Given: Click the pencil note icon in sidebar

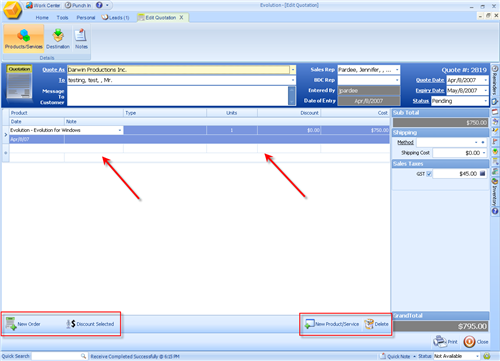Looking at the screenshot, I should coord(495,131).
